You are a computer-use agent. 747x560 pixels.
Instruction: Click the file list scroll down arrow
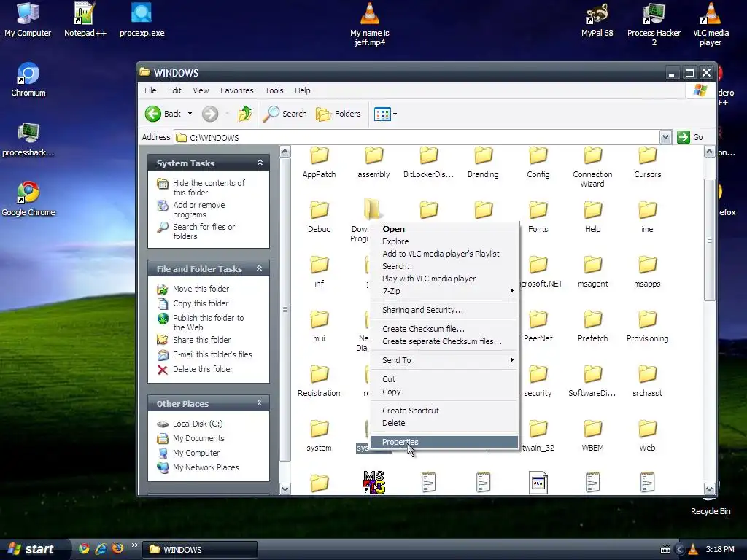pyautogui.click(x=709, y=489)
